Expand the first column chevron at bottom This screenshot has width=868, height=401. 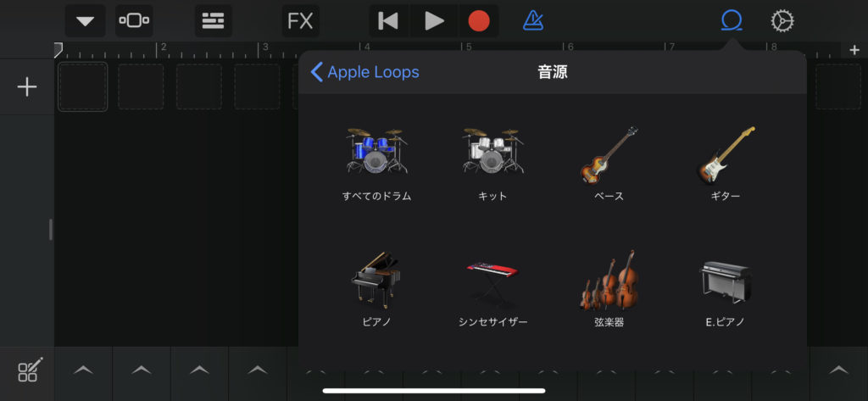[83, 370]
